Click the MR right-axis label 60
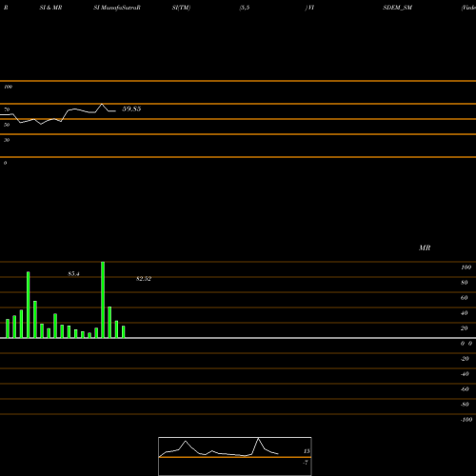 [465, 298]
